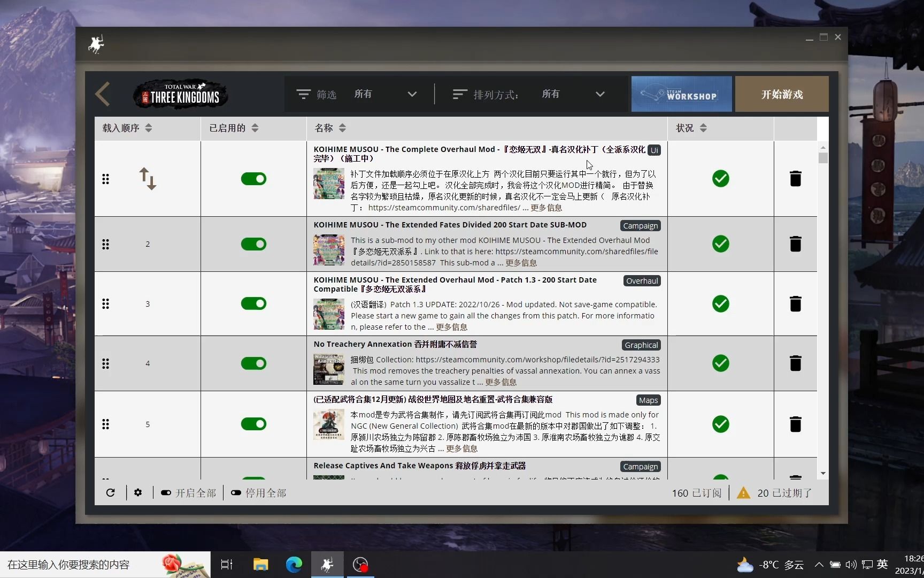
Task: Go back using the left arrow
Action: [103, 94]
